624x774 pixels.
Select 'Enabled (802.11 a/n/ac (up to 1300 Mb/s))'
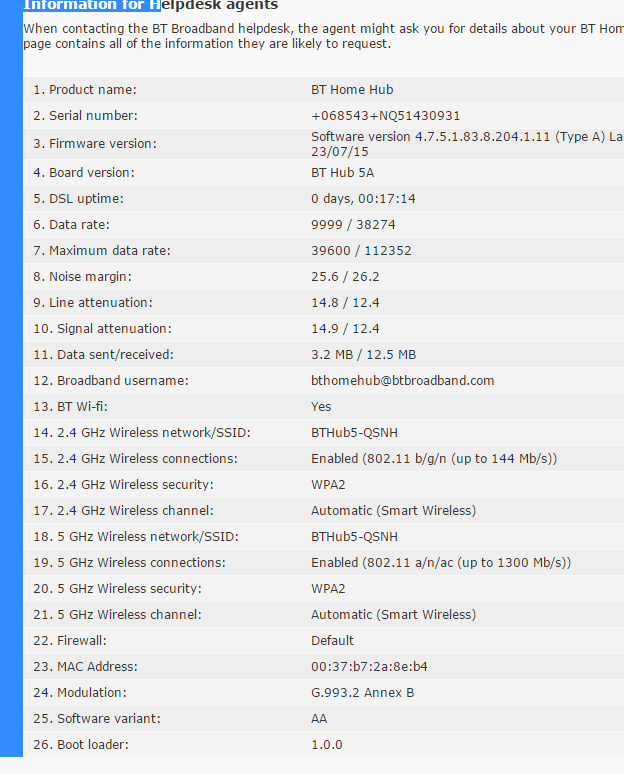coord(441,563)
